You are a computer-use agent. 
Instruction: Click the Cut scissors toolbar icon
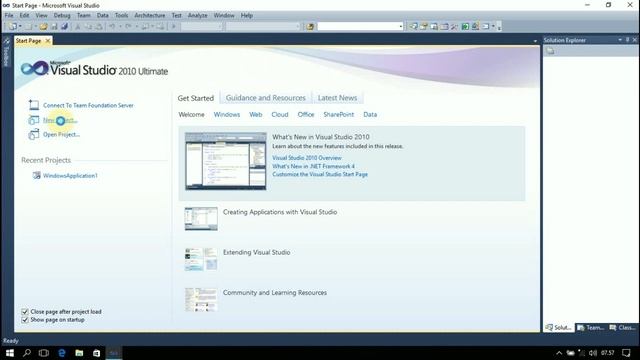click(x=78, y=27)
